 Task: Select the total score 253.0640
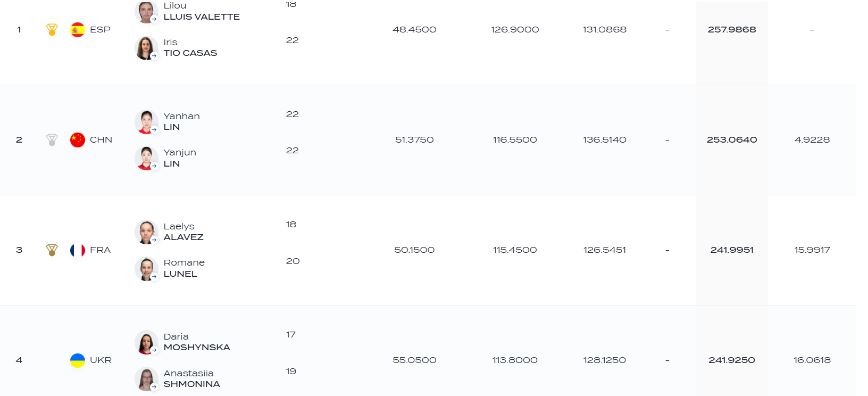[x=732, y=140]
